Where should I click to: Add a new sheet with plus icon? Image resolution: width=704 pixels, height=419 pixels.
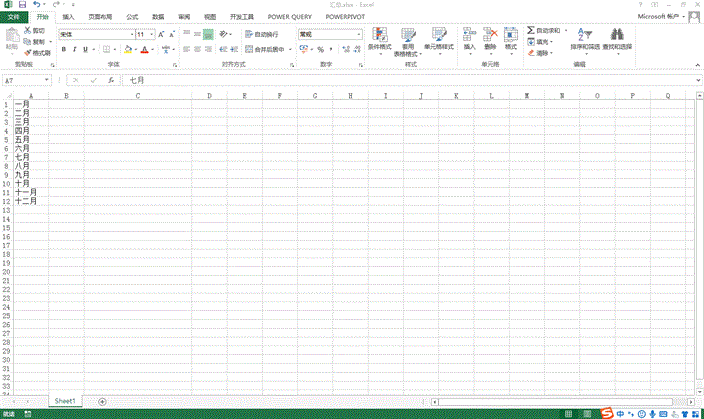point(102,401)
